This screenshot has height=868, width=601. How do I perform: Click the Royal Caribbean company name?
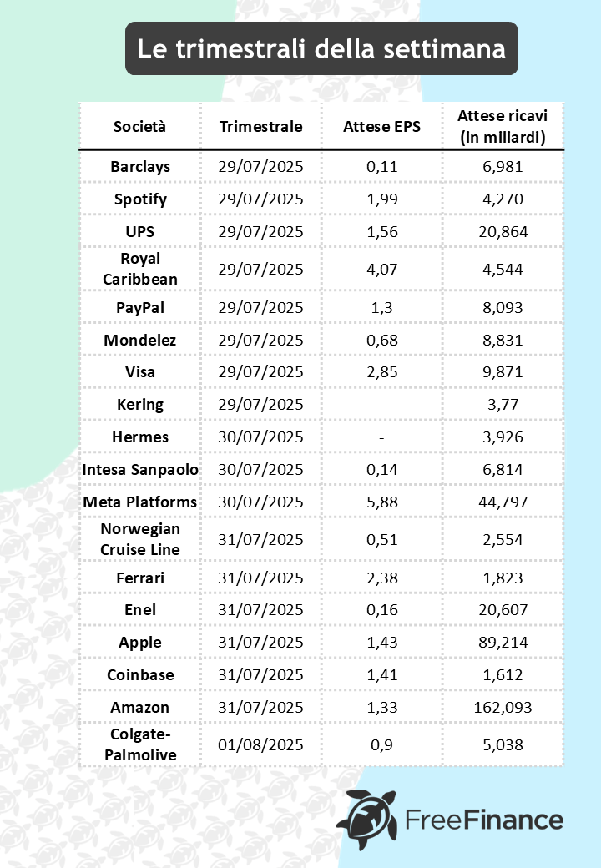[x=140, y=270]
